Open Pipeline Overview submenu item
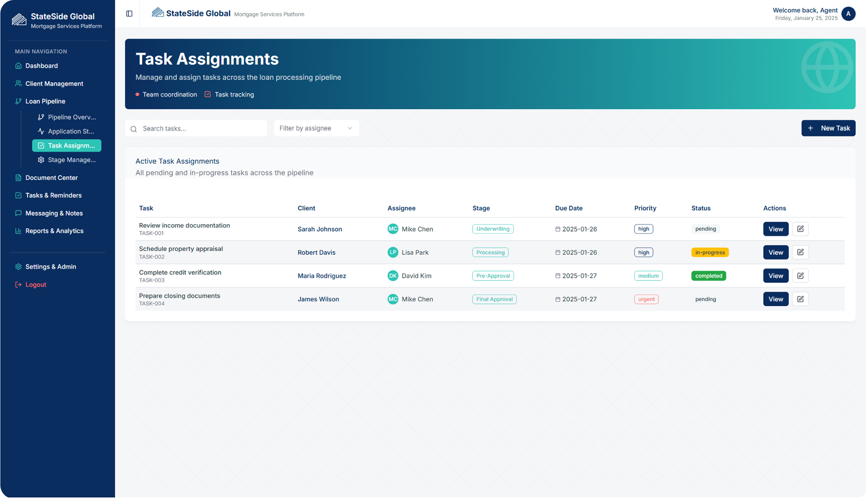 [71, 117]
